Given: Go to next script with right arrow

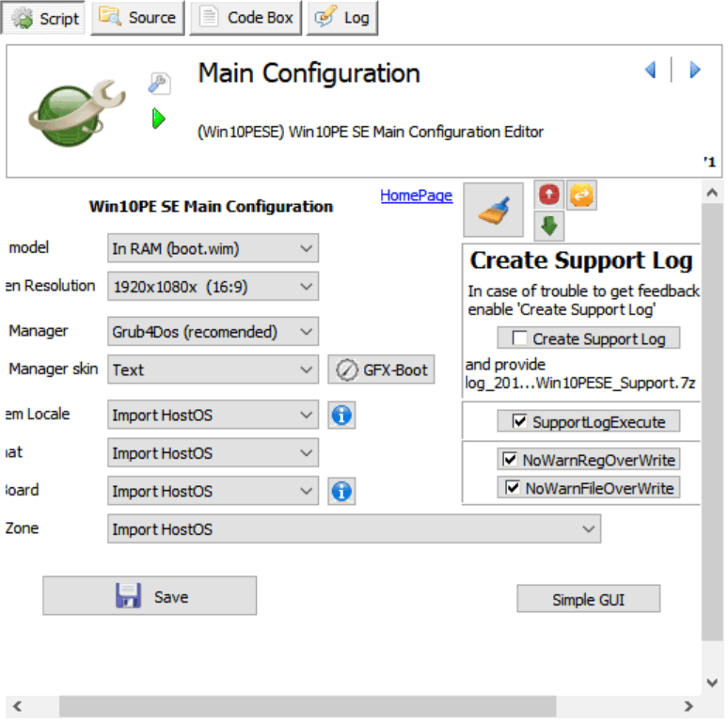Looking at the screenshot, I should click(695, 70).
